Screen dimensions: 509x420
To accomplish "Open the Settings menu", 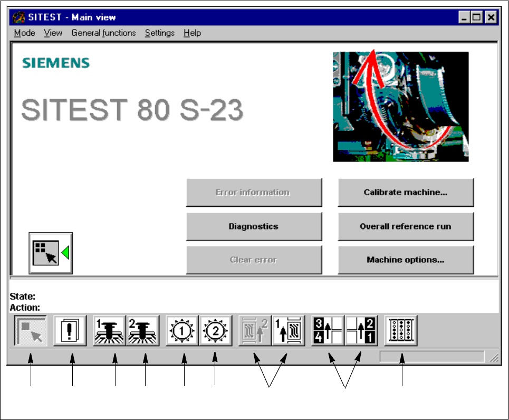I will (x=159, y=33).
